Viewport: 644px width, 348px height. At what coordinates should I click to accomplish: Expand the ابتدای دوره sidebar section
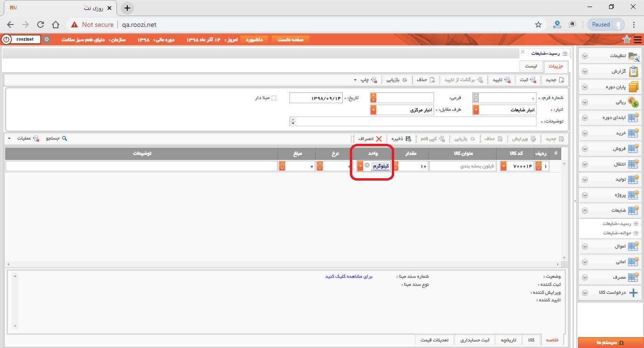coord(585,118)
